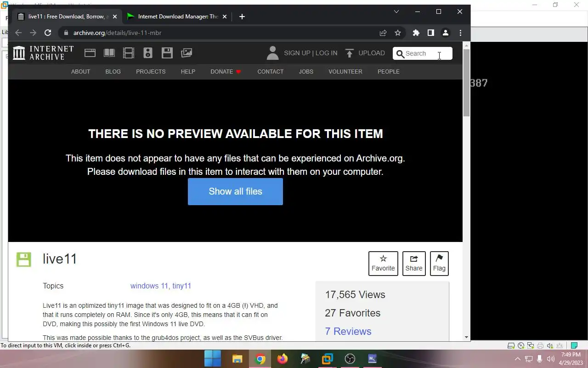Open OBS Studio taskbar icon
This screenshot has width=588, height=368.
350,359
